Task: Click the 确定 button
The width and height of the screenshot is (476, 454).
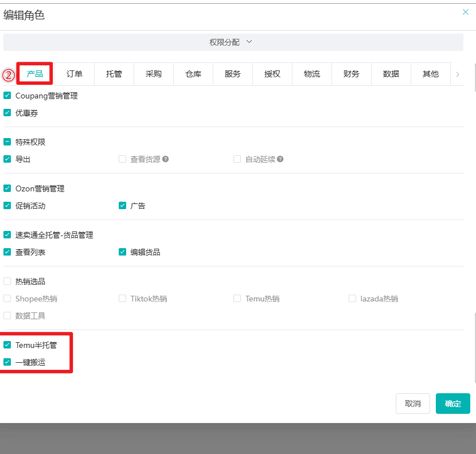Action: coord(453,404)
